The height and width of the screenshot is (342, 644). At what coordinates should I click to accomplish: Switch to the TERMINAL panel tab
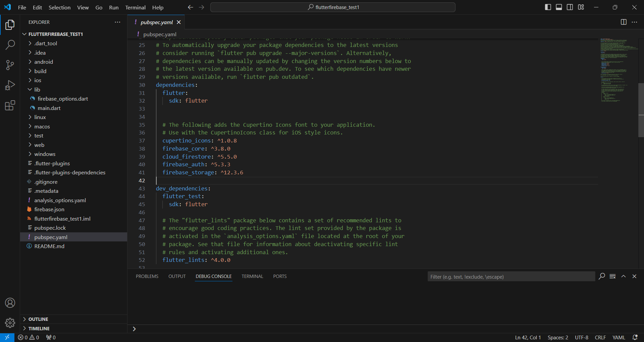[x=252, y=276]
